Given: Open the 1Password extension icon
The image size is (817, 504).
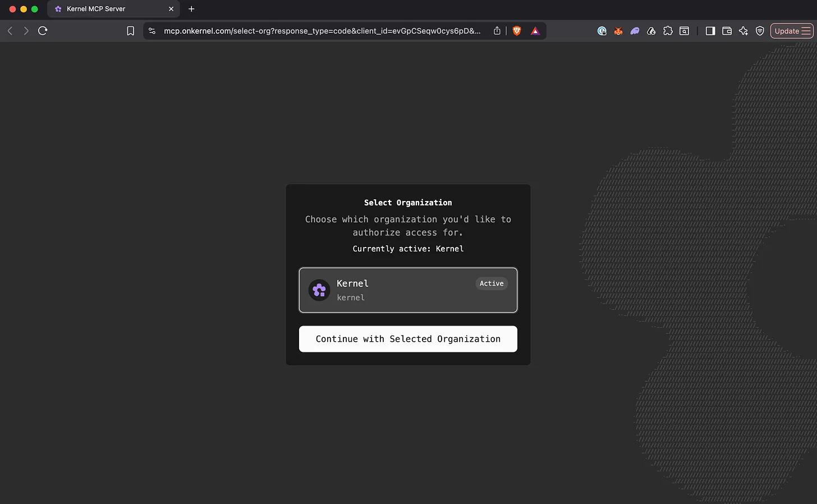Looking at the screenshot, I should point(602,31).
